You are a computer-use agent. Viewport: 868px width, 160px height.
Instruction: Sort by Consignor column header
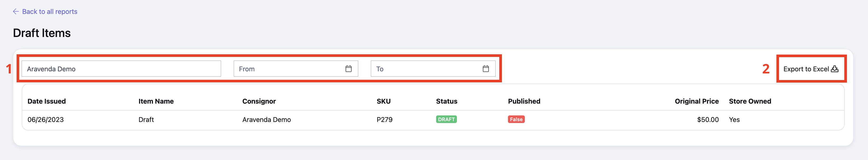pos(259,101)
